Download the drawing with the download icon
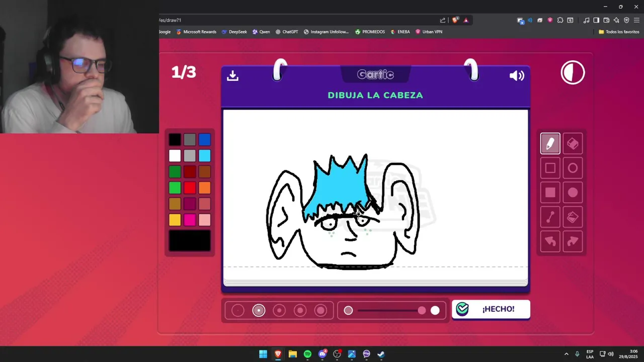 232,75
